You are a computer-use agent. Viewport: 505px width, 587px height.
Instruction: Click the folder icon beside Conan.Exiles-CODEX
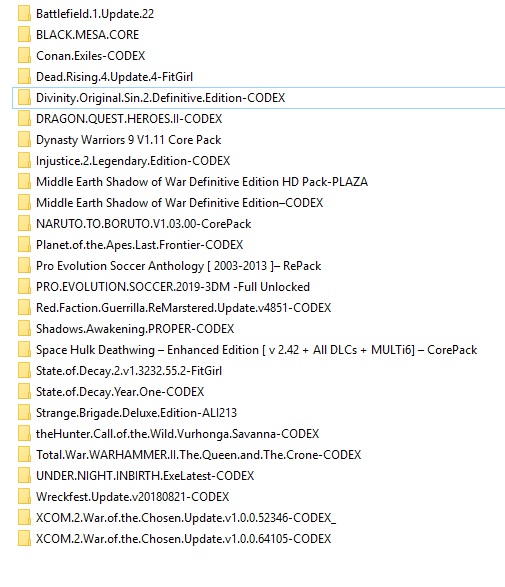tap(24, 56)
